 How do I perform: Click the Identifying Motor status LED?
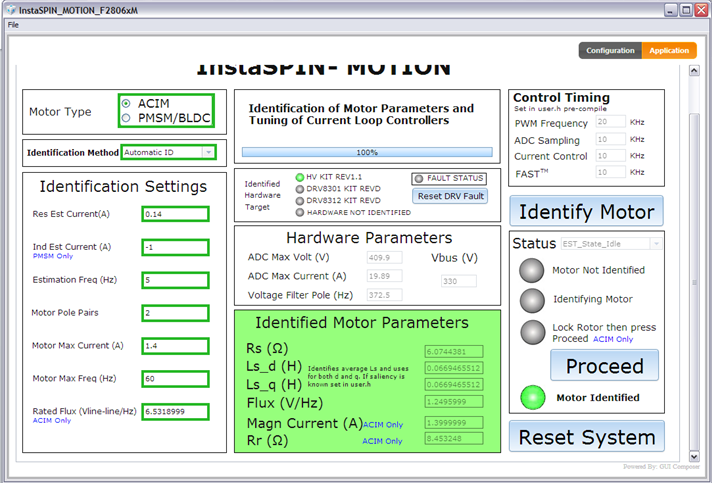pos(532,301)
